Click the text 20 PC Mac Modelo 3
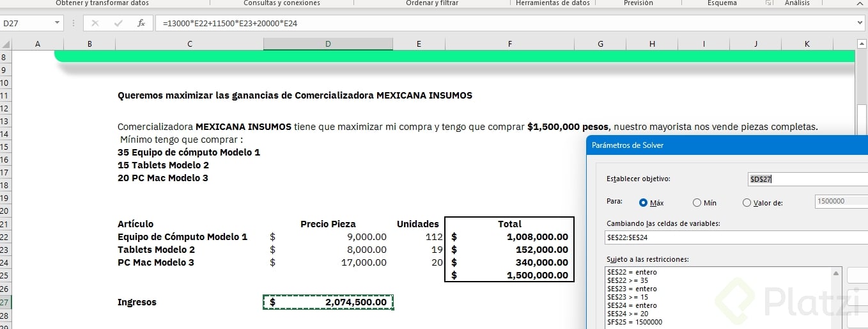This screenshot has height=329, width=868. tap(163, 178)
